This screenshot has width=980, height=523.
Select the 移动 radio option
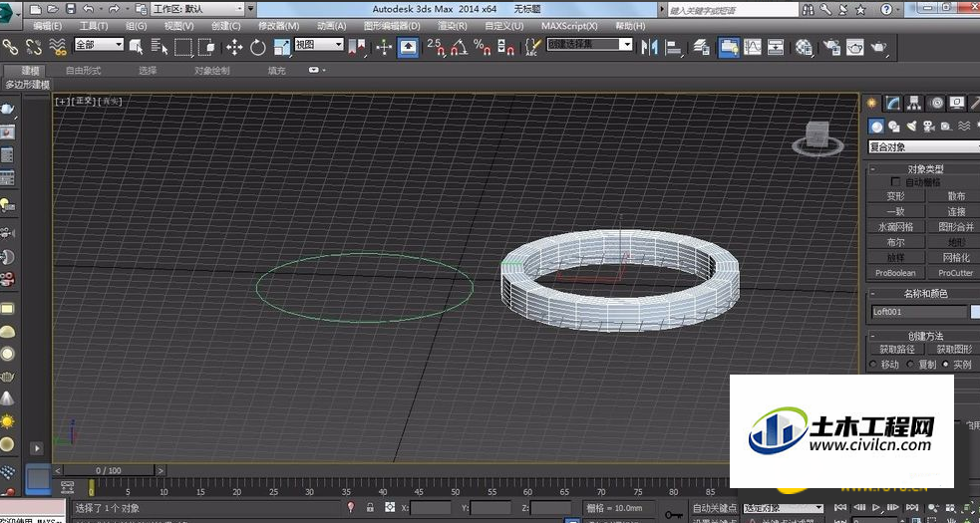pos(873,365)
